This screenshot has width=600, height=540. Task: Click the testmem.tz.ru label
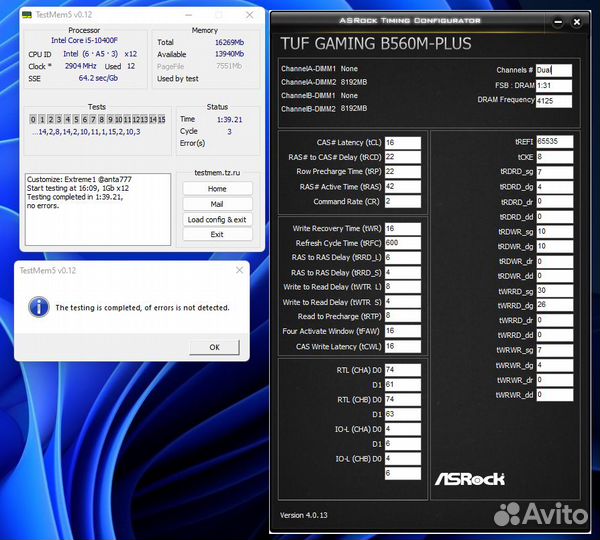[x=217, y=173]
